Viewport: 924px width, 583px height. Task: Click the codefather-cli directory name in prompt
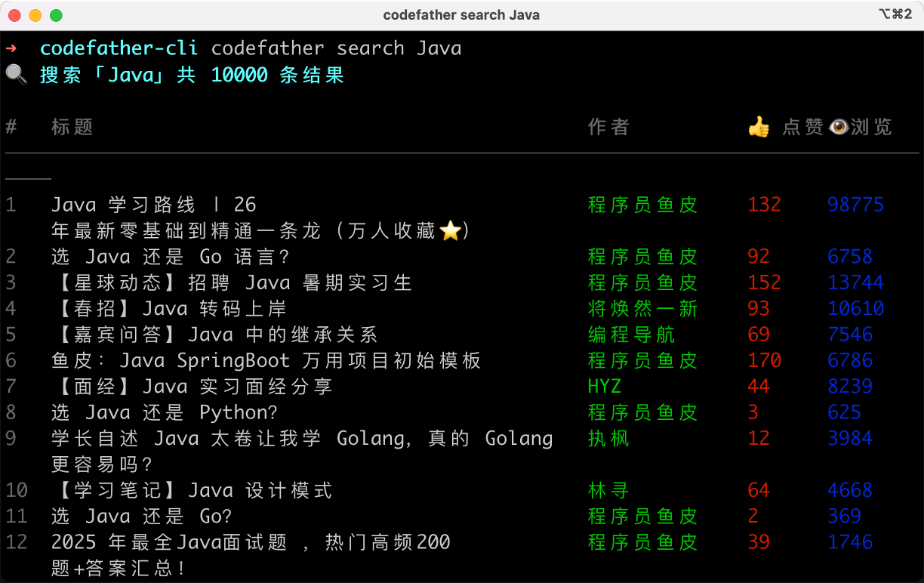(x=119, y=48)
